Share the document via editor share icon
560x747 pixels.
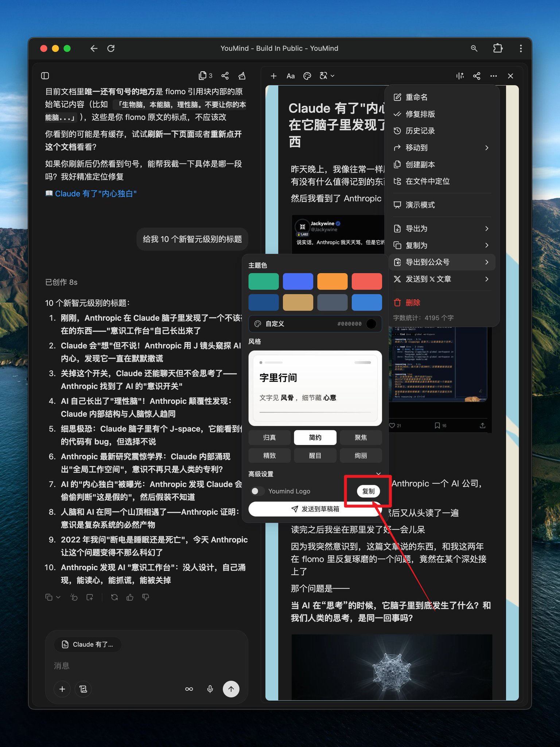pyautogui.click(x=477, y=76)
